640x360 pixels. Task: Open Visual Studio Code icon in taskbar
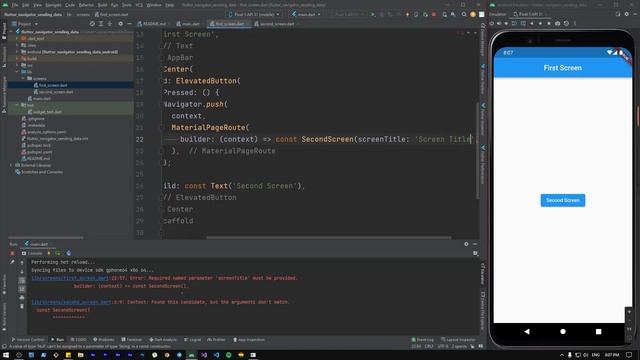click(x=216, y=355)
